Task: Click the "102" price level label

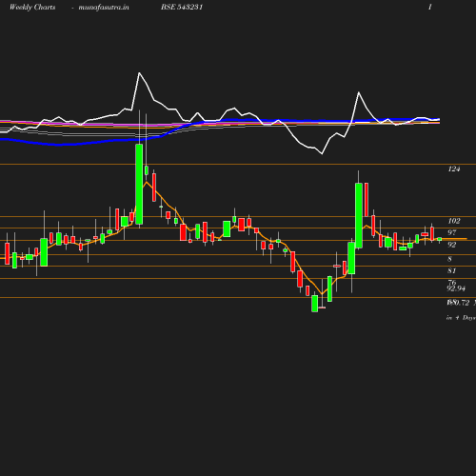Action: (x=454, y=221)
